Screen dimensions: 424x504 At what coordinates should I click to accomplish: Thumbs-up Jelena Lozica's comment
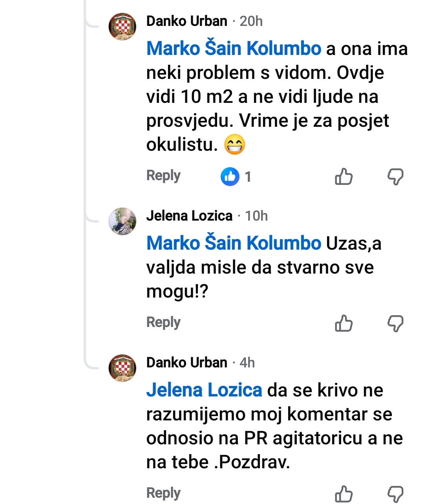click(x=344, y=323)
